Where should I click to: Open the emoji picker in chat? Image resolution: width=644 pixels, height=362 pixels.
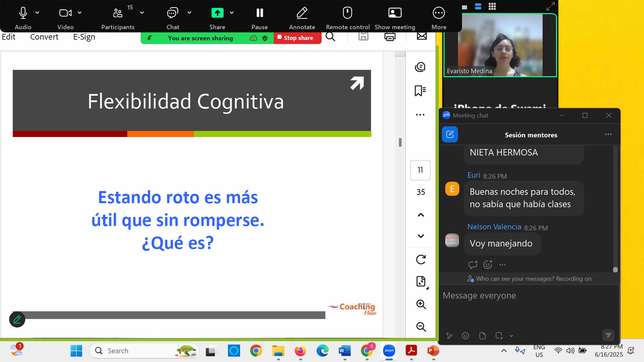465,335
